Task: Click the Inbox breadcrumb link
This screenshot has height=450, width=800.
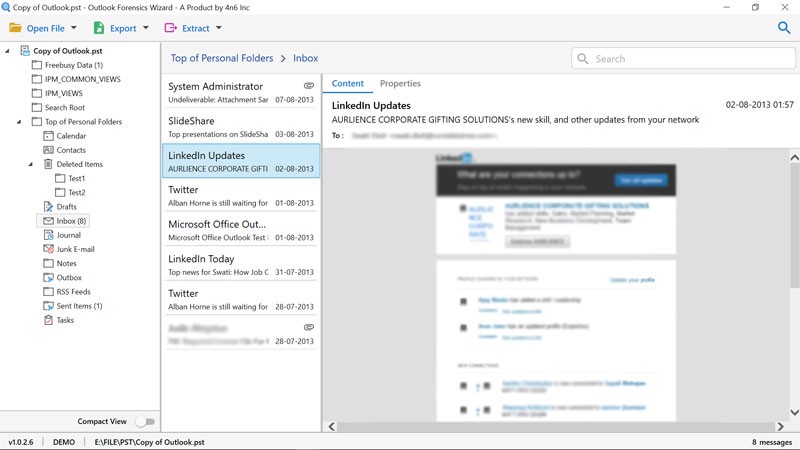Action: click(305, 58)
